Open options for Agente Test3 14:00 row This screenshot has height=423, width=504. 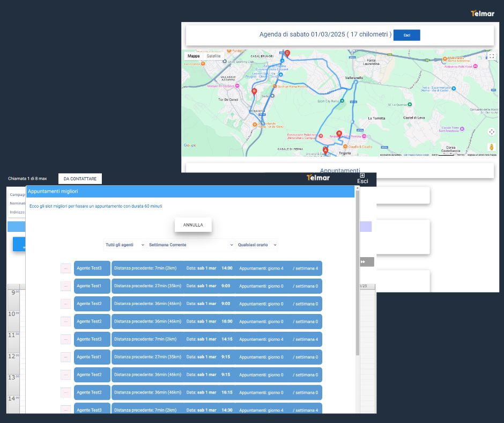[65, 268]
